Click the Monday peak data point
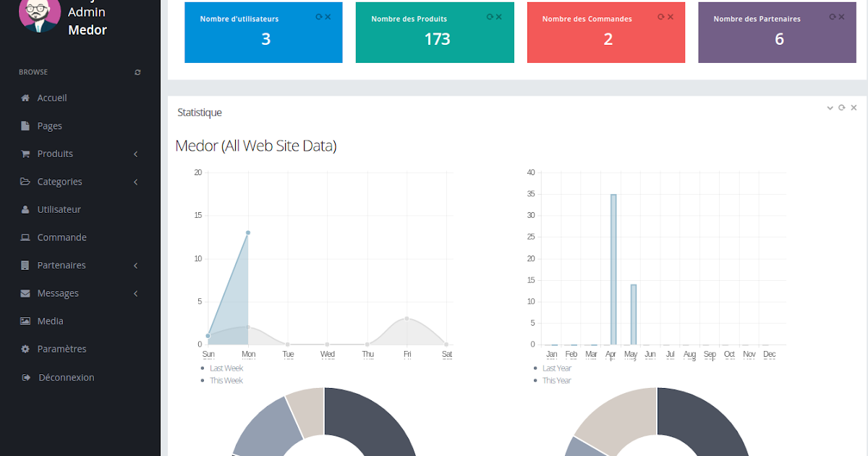Viewport: 868px width, 456px height. coord(248,232)
